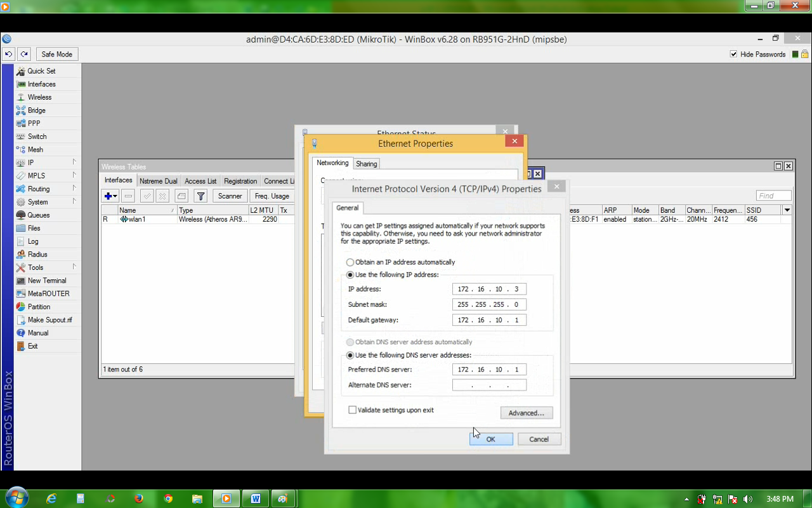Viewport: 812px width, 508px height.
Task: Click the enable checkmark toolbar button
Action: [147, 196]
